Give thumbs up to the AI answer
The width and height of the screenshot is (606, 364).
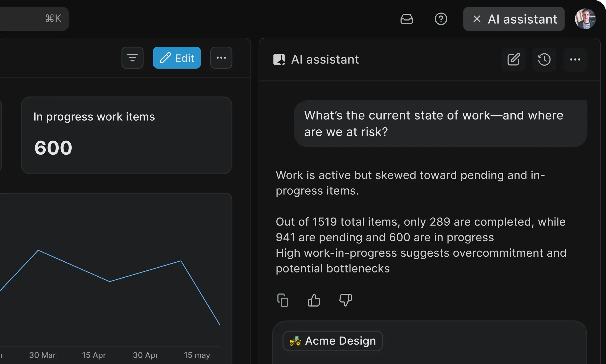pyautogui.click(x=314, y=300)
